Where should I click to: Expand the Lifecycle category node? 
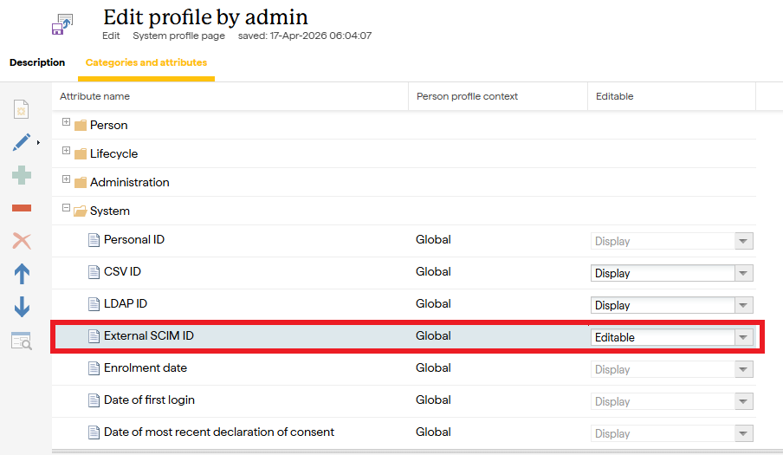66,150
